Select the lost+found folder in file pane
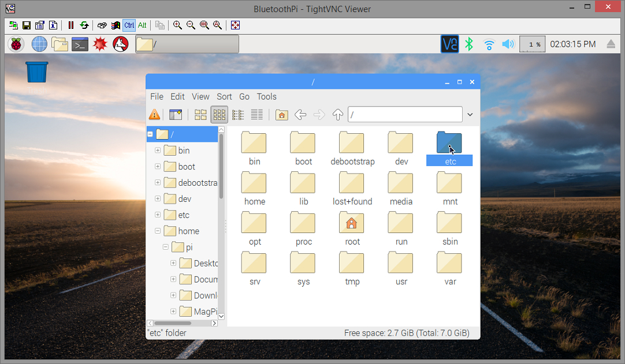The image size is (625, 364). tap(352, 189)
